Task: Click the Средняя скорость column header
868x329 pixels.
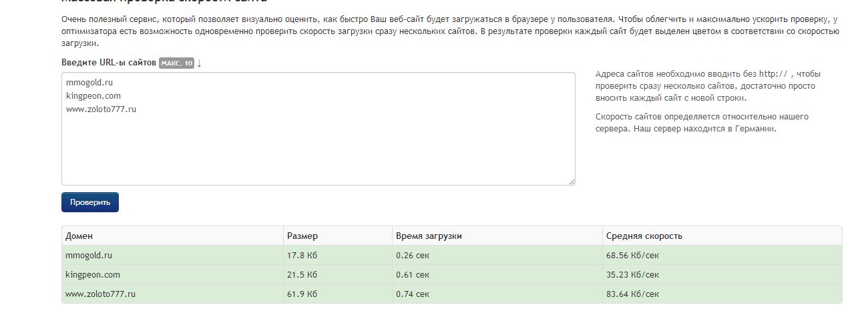Action: tap(644, 236)
